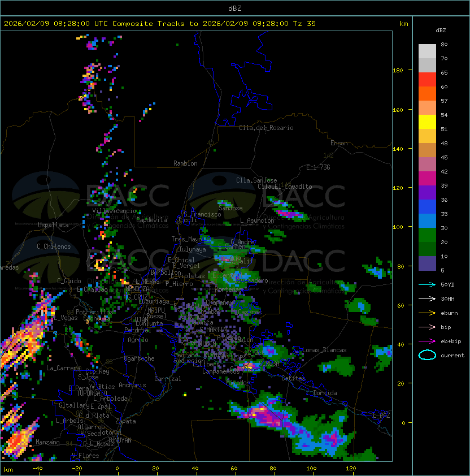Pick the red swatch in dBZ legend

(x=427, y=80)
